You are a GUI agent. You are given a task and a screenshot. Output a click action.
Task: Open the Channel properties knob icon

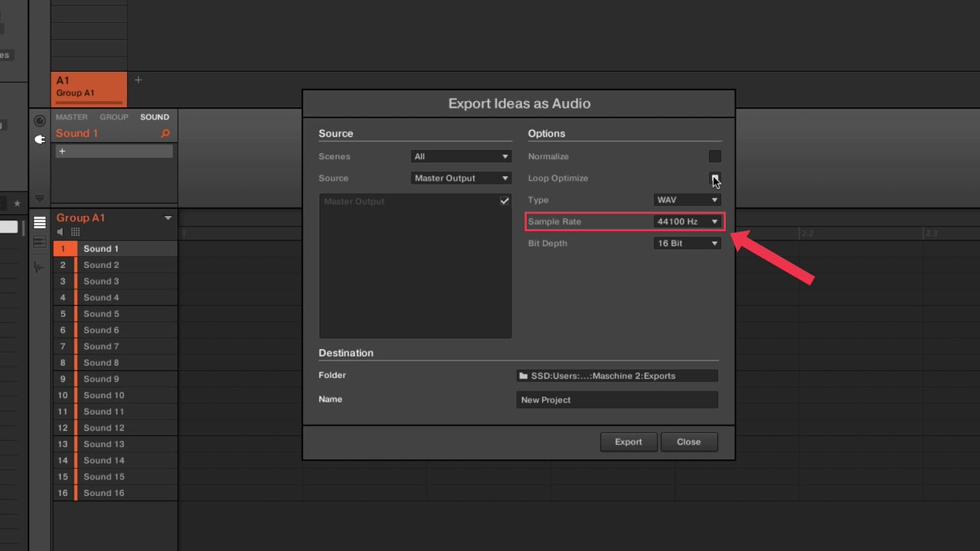tap(40, 121)
